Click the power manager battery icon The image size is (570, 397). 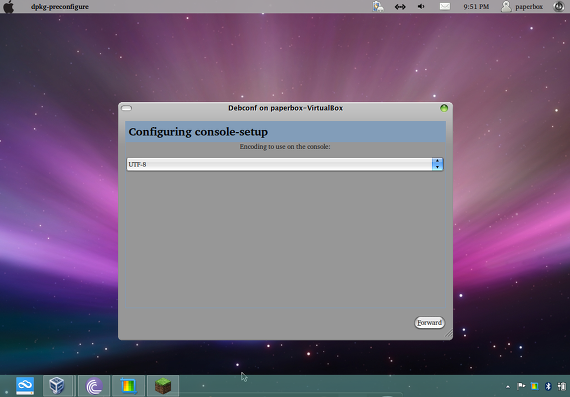pyautogui.click(x=378, y=7)
